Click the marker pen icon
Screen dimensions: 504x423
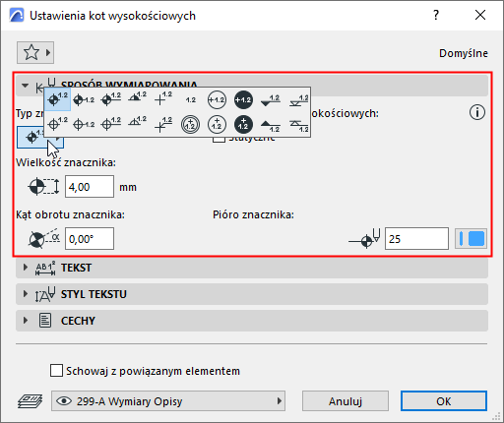[x=364, y=238]
